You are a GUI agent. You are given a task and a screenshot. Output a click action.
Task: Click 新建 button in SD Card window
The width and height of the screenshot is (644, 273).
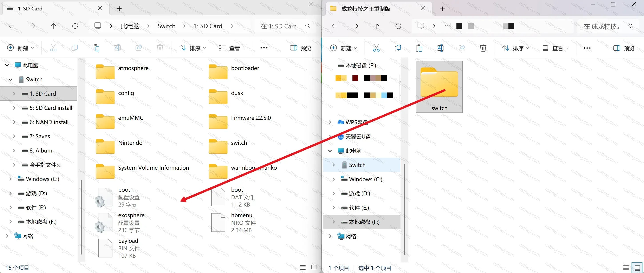(20, 48)
